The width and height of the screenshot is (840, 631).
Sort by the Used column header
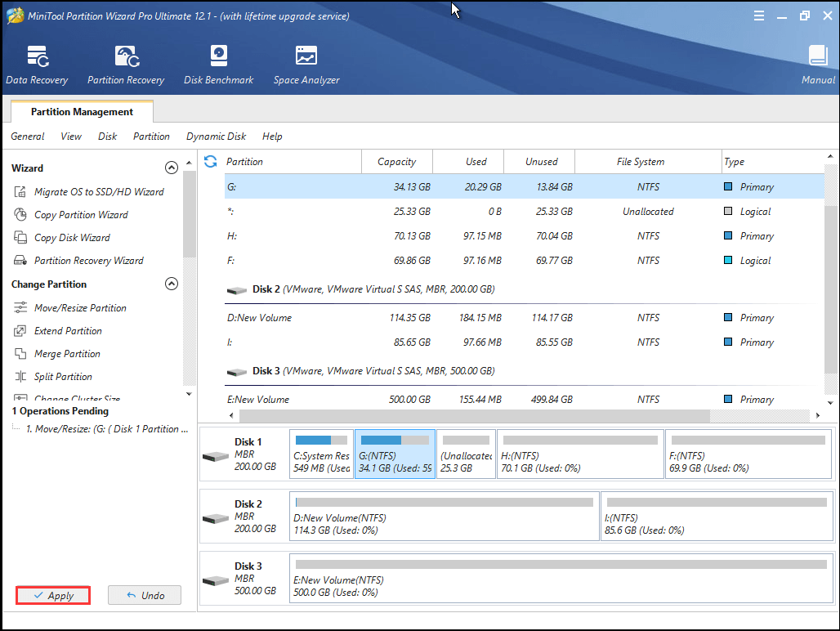[x=468, y=161]
